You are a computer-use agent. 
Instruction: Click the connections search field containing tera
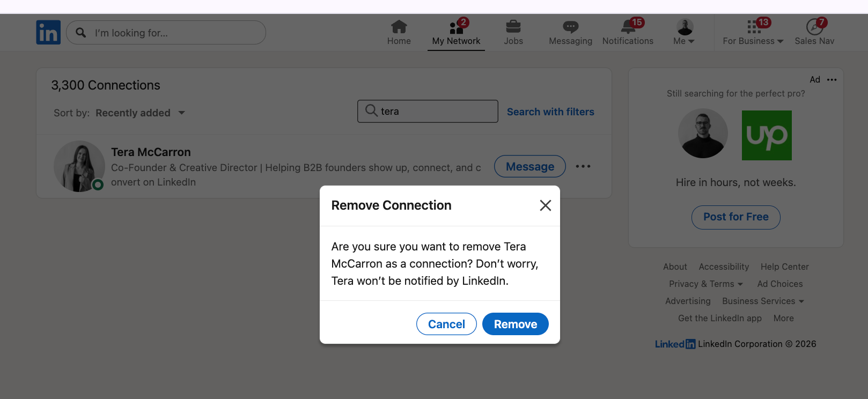[x=428, y=111]
